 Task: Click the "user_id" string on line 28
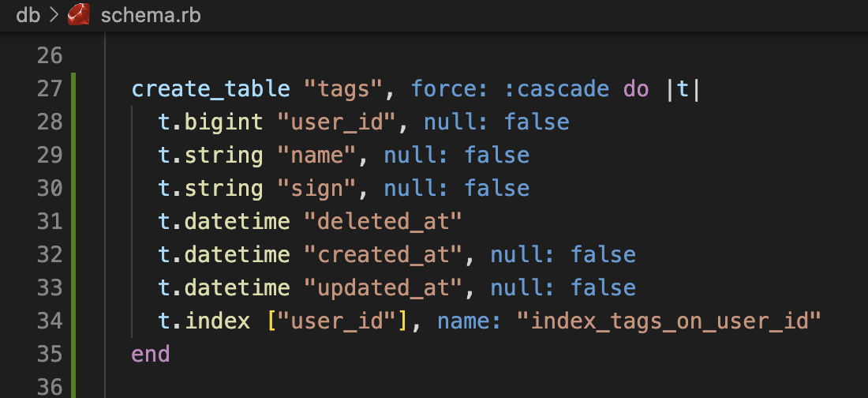[x=337, y=122]
